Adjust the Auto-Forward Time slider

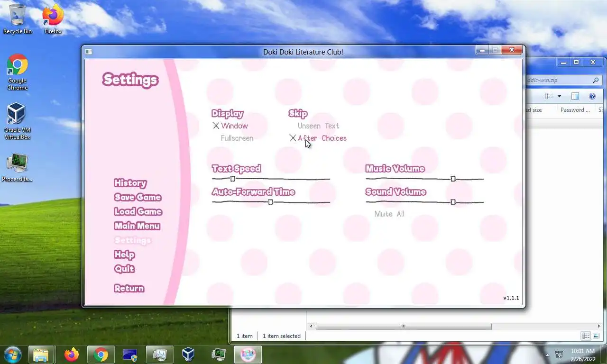coord(271,202)
